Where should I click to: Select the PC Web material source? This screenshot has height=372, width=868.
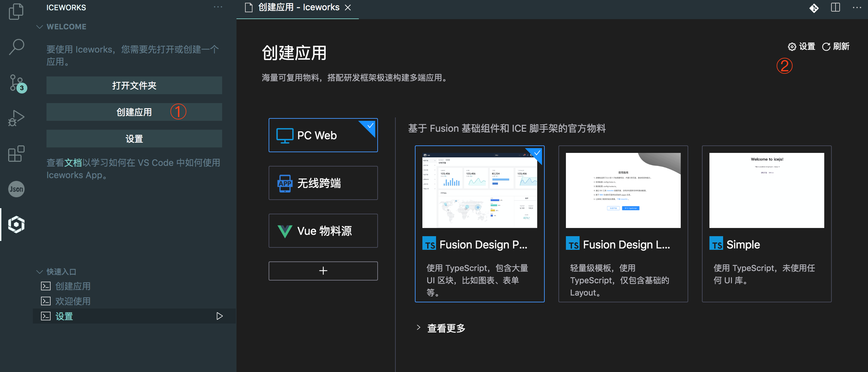pyautogui.click(x=323, y=135)
